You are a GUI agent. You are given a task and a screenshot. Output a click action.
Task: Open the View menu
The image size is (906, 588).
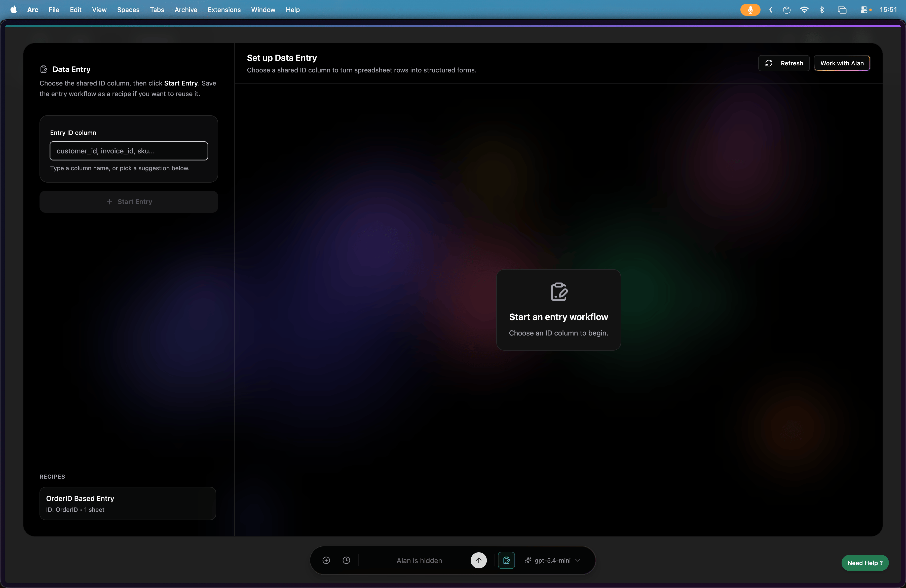tap(99, 10)
